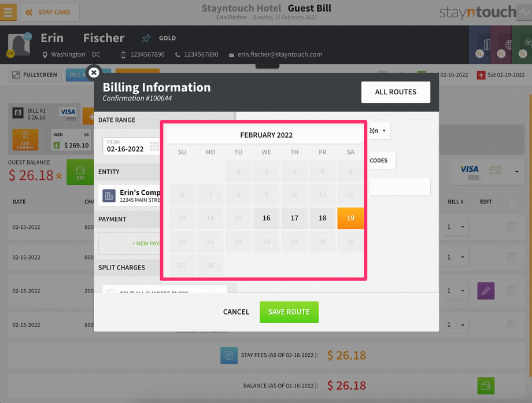The width and height of the screenshot is (532, 403).
Task: Tick checkbox in second charge row
Action: (x=512, y=257)
